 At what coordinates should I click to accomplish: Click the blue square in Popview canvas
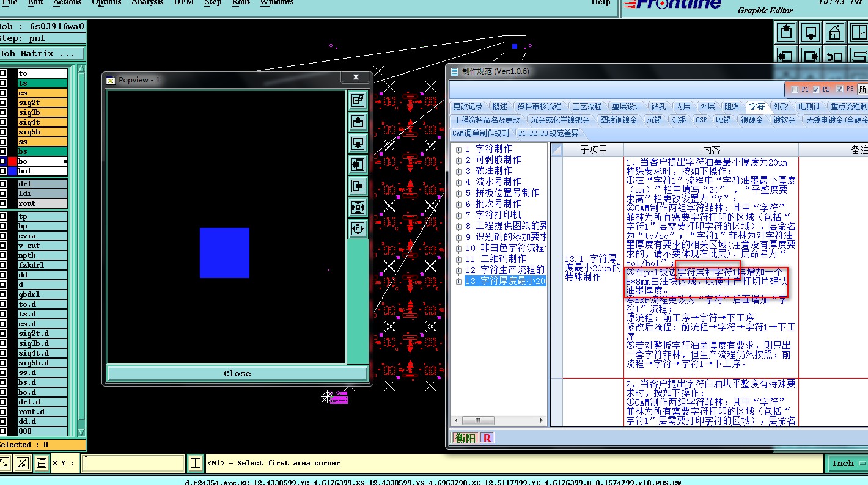tap(224, 253)
